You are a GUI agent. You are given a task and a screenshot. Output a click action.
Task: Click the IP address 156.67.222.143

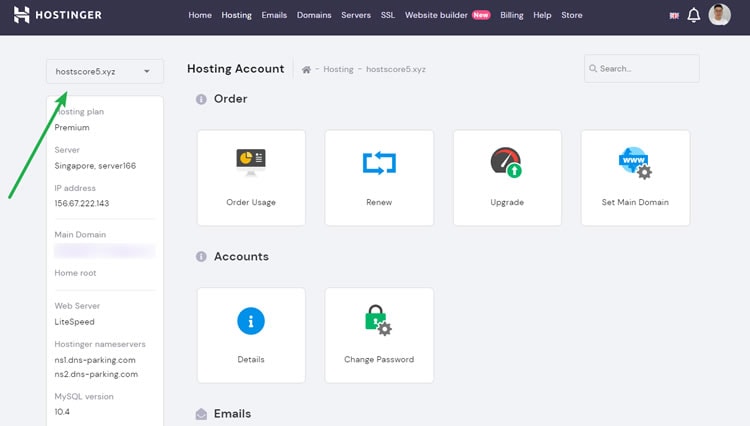coord(82,203)
